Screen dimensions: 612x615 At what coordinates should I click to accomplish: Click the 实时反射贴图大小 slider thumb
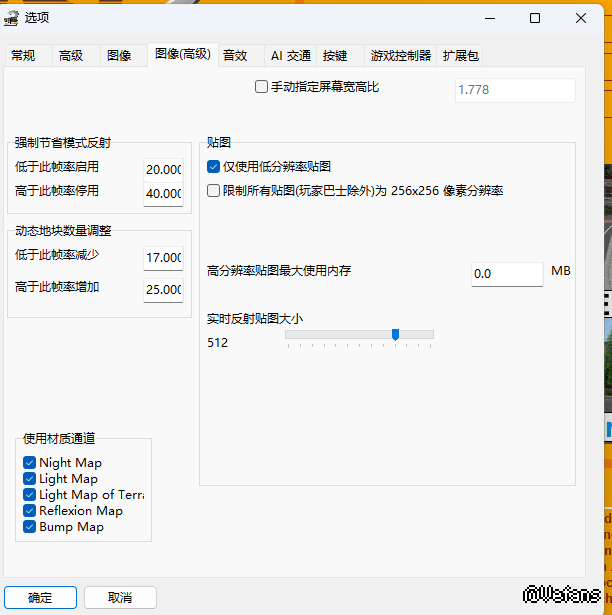395,334
